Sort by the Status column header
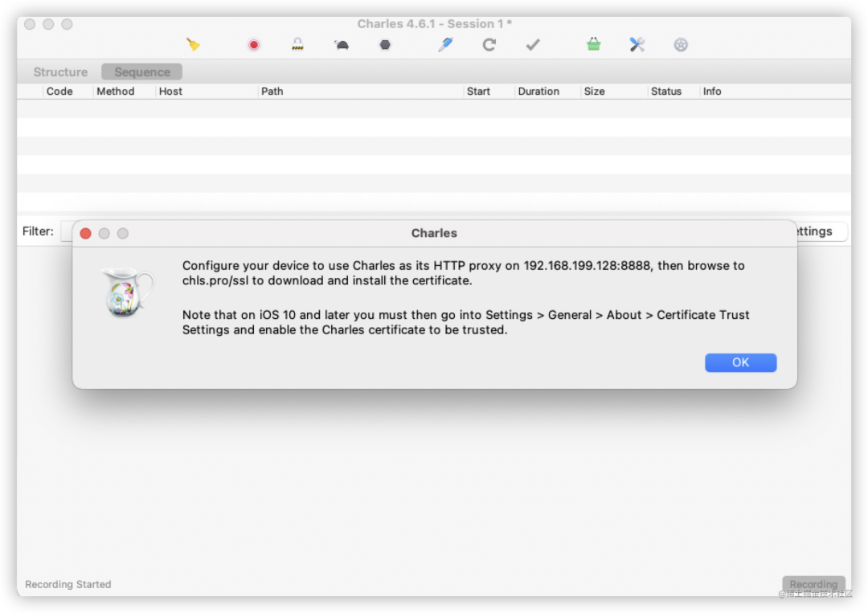 pyautogui.click(x=666, y=92)
